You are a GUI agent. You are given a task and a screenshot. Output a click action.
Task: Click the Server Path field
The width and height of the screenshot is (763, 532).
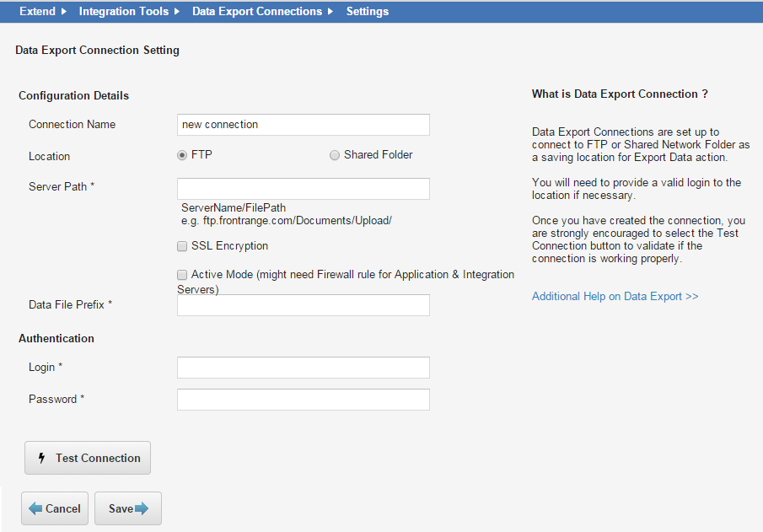click(x=303, y=188)
